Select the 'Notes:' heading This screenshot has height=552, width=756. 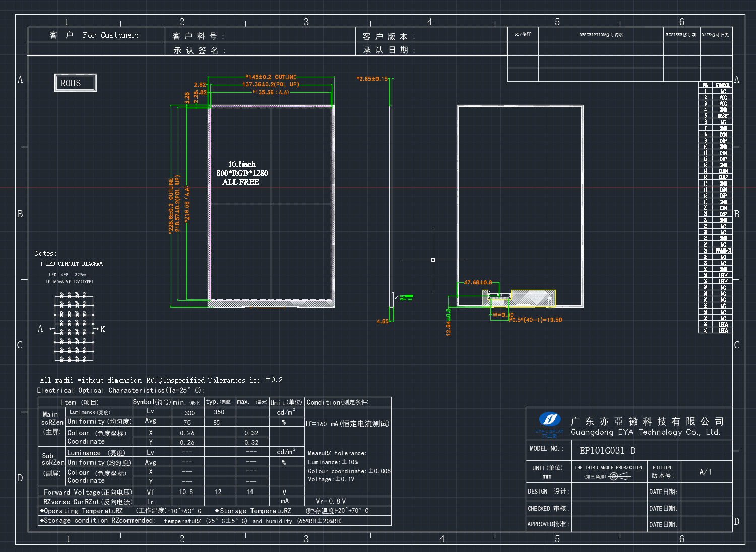pos(46,253)
